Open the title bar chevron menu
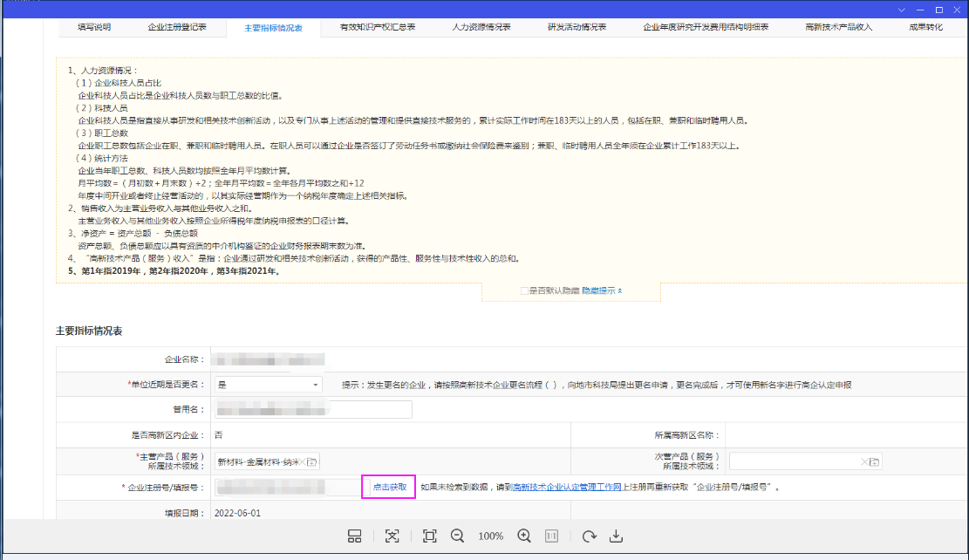The width and height of the screenshot is (969, 560). [x=900, y=8]
